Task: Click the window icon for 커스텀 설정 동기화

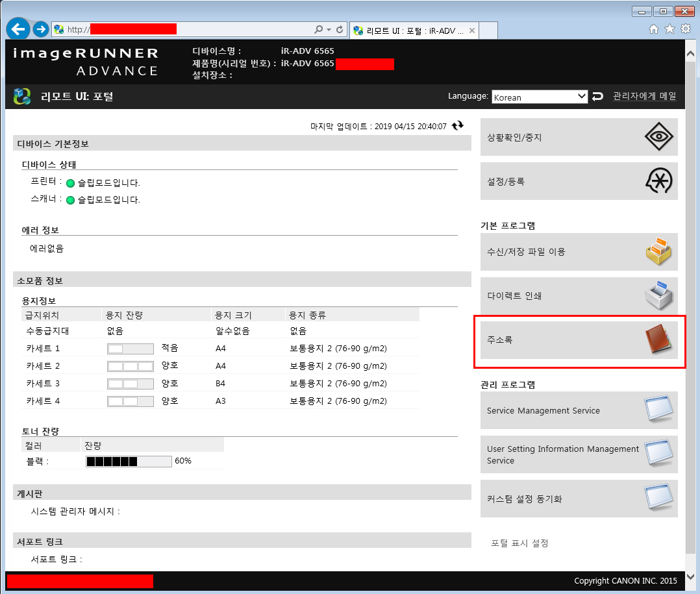Action: coord(659,497)
